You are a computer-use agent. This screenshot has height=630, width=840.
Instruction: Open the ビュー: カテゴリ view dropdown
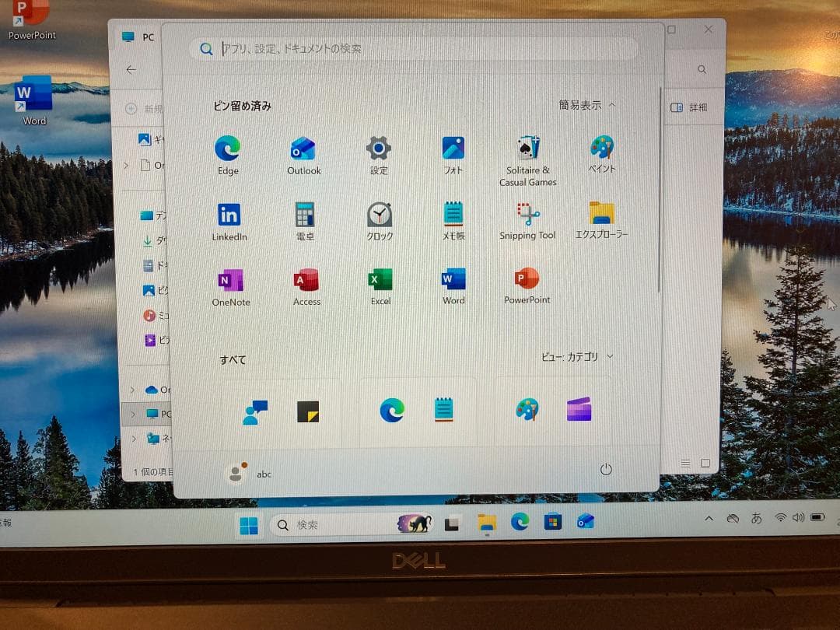[x=577, y=357]
